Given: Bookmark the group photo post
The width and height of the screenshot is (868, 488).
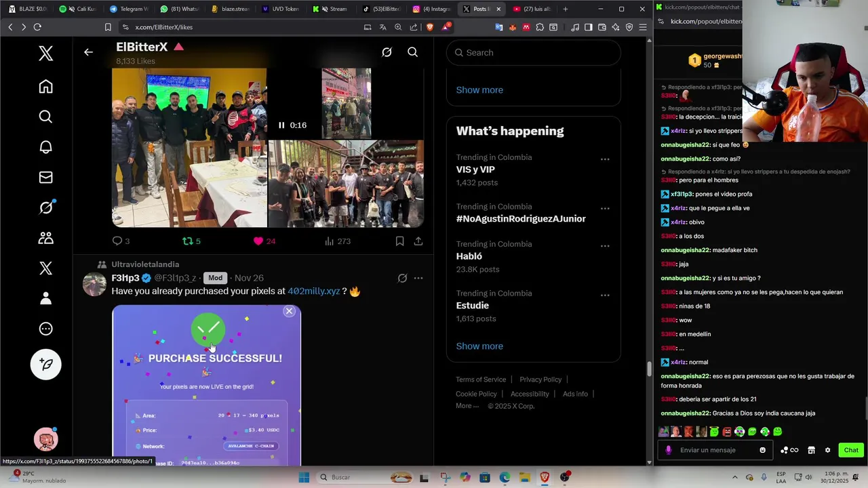Looking at the screenshot, I should click(x=399, y=241).
